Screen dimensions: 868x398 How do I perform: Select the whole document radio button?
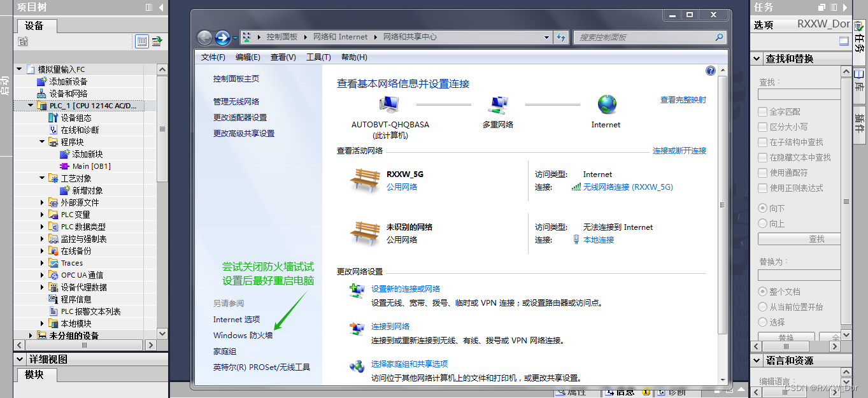762,292
